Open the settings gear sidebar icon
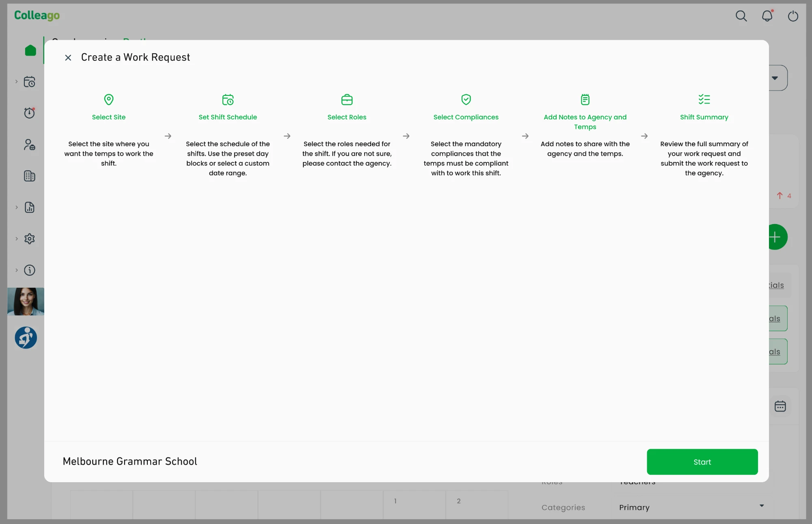Viewport: 812px width, 524px height. coord(29,239)
